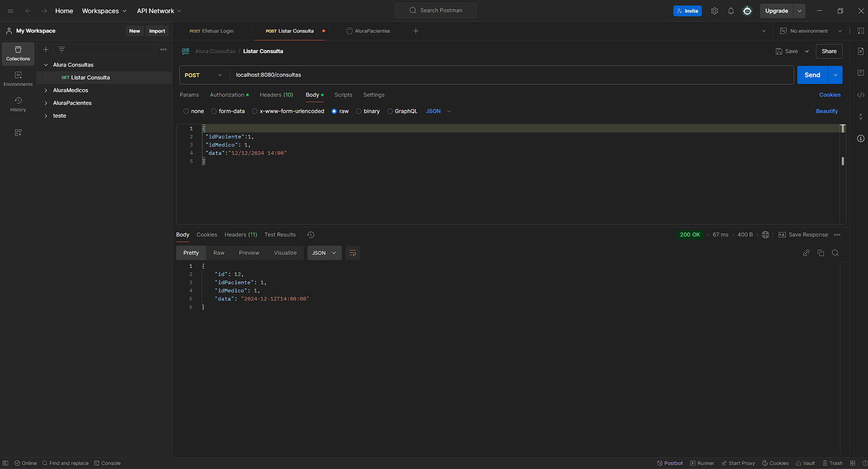Go back with the left arrow
The width and height of the screenshot is (868, 469).
[x=28, y=11]
